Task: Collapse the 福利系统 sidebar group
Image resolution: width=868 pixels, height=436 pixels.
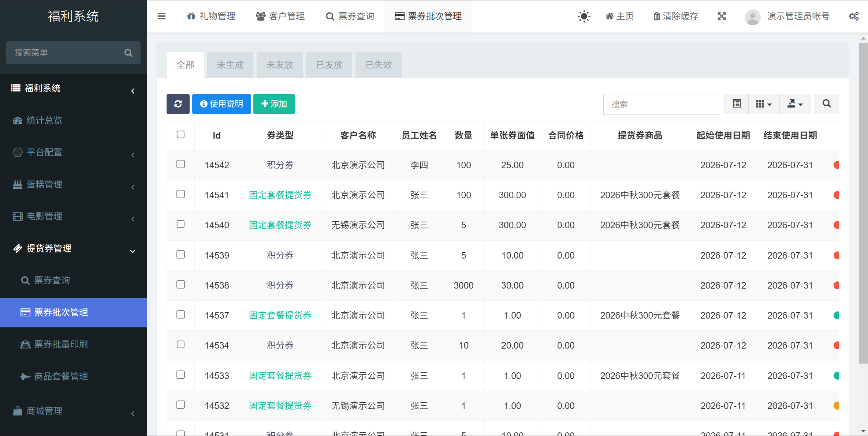Action: pos(133,91)
